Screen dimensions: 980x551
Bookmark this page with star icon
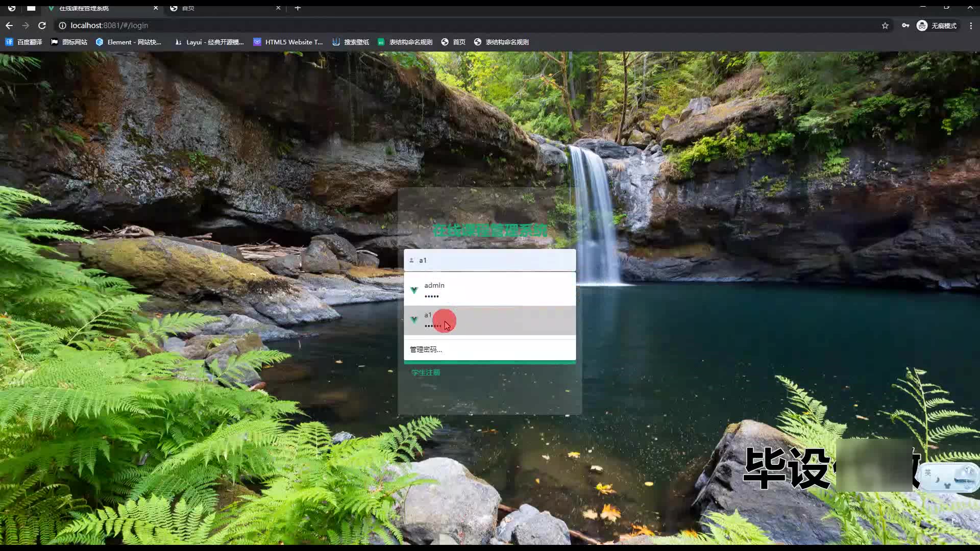click(x=885, y=26)
